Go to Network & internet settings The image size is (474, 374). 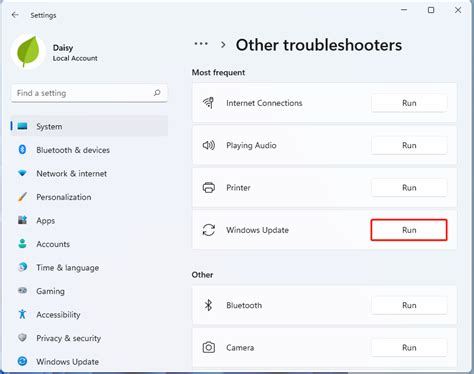tap(72, 174)
